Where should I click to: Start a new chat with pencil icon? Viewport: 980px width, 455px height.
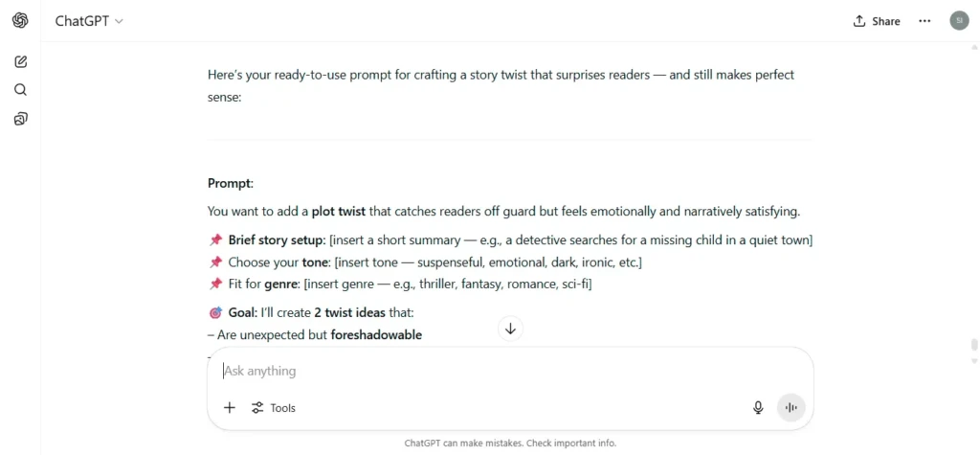click(x=20, y=61)
